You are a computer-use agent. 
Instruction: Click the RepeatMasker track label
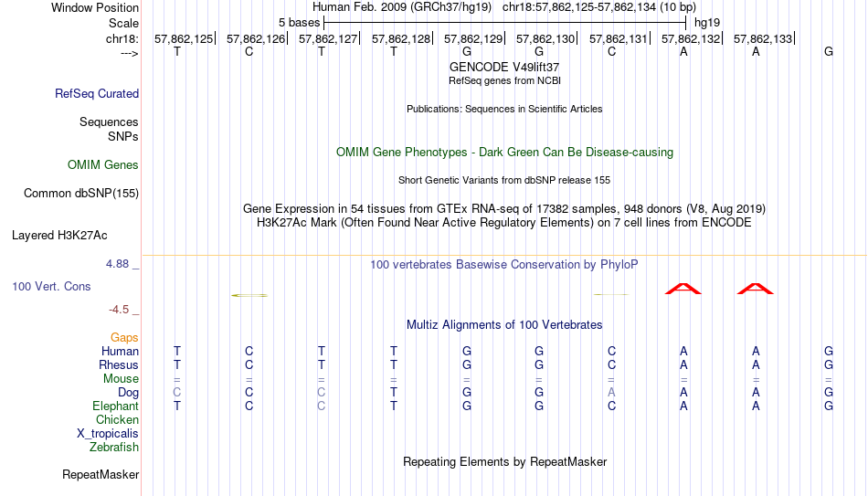[101, 474]
